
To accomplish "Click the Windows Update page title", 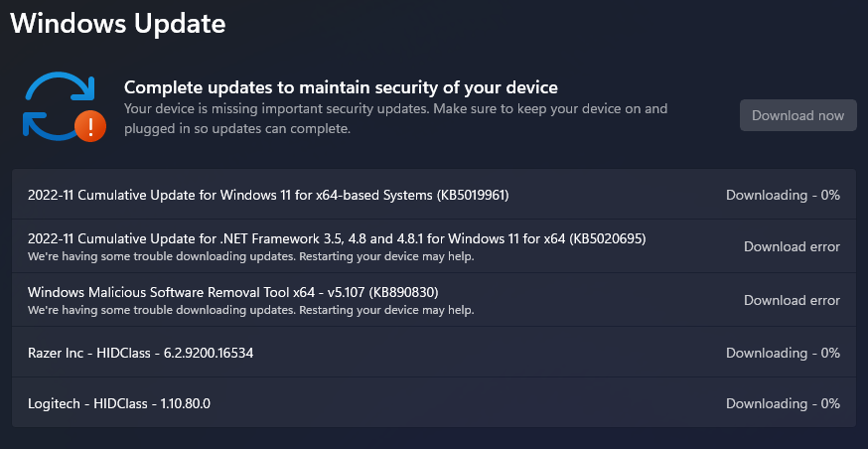I will click(x=118, y=22).
